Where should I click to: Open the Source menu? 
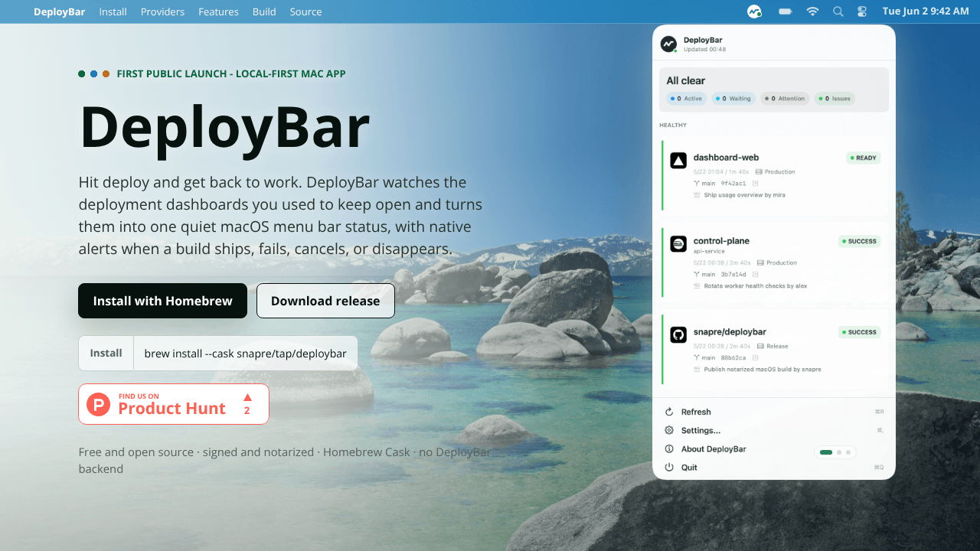(x=305, y=11)
